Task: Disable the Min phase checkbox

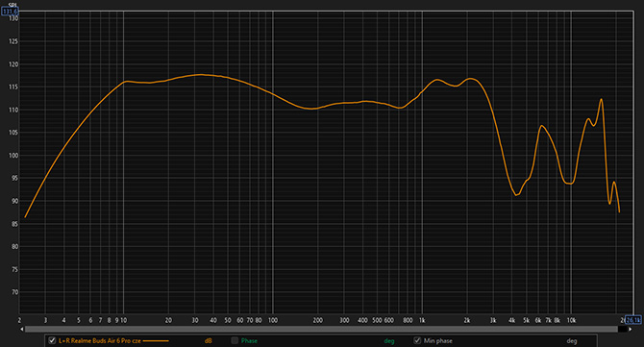Action: [417, 340]
